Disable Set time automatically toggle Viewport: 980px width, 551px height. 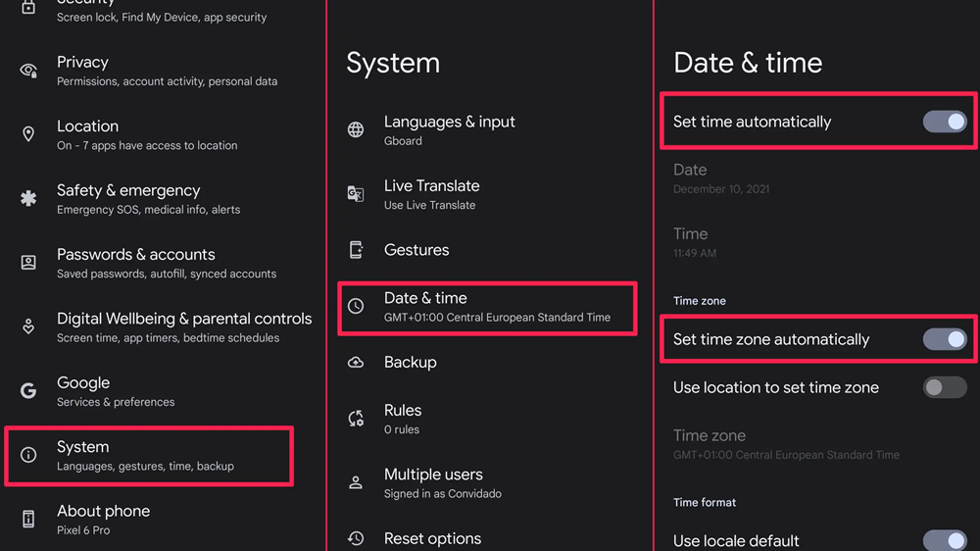[x=944, y=123]
